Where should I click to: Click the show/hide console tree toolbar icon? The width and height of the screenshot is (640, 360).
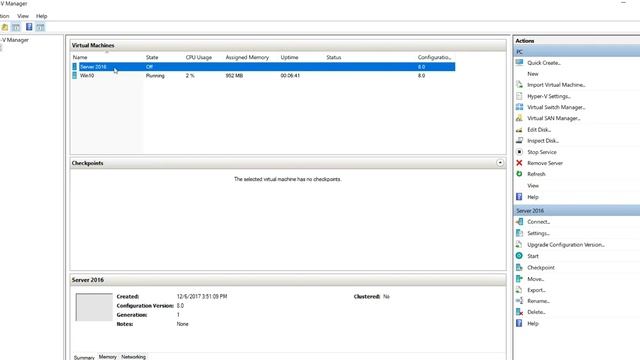point(16,27)
